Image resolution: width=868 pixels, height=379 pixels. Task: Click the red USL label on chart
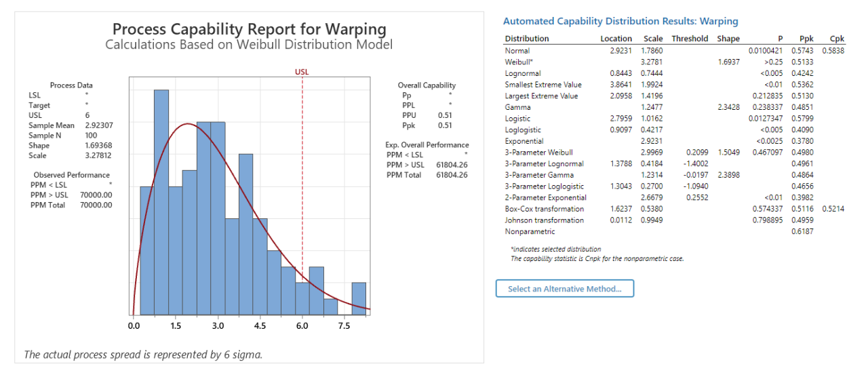[302, 71]
